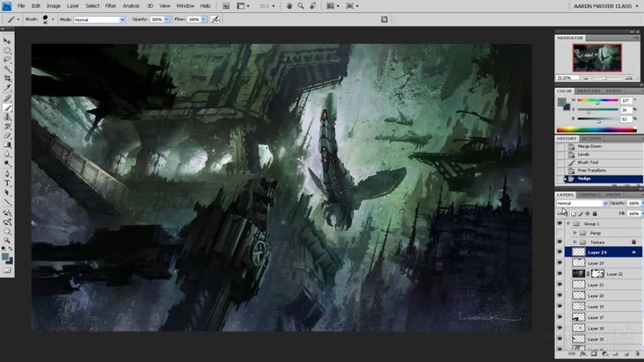Open the Flow slider arrow
Image resolution: width=644 pixels, height=362 pixels.
coord(204,19)
